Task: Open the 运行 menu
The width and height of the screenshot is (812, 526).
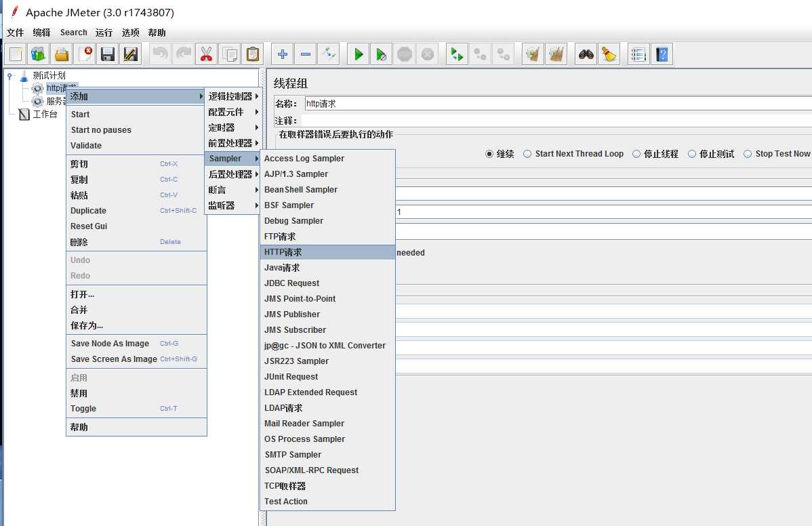Action: point(104,33)
